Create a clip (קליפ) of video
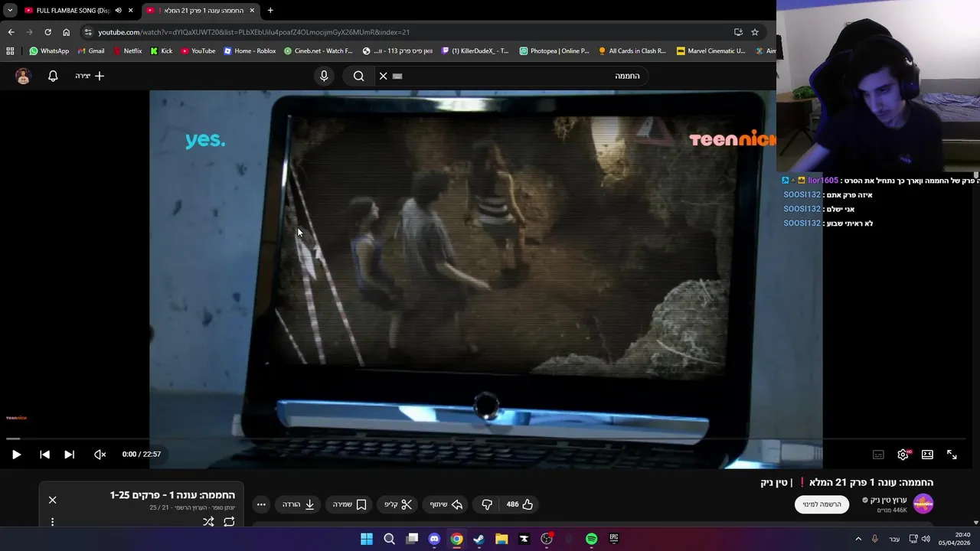 398,504
